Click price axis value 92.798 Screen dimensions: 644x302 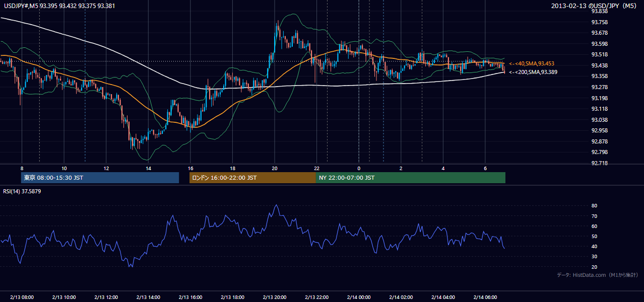(599, 152)
